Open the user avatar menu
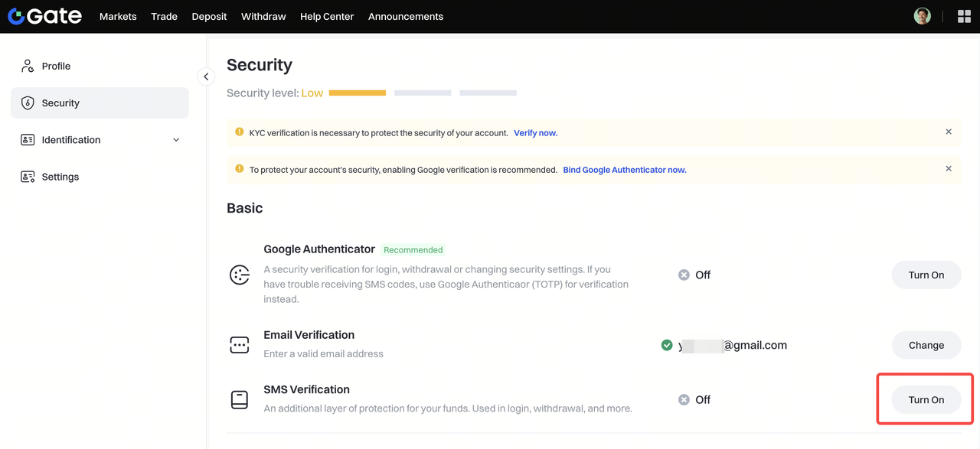This screenshot has width=980, height=449. (922, 16)
